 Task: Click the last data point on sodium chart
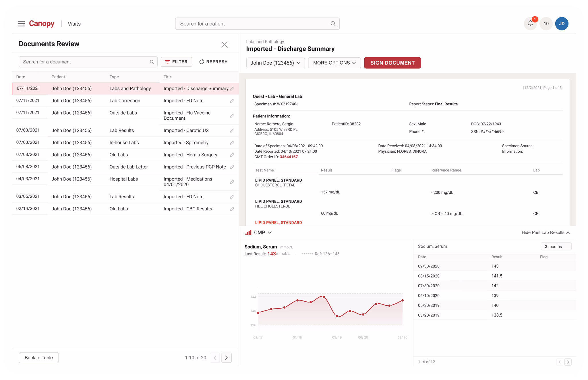[403, 300]
